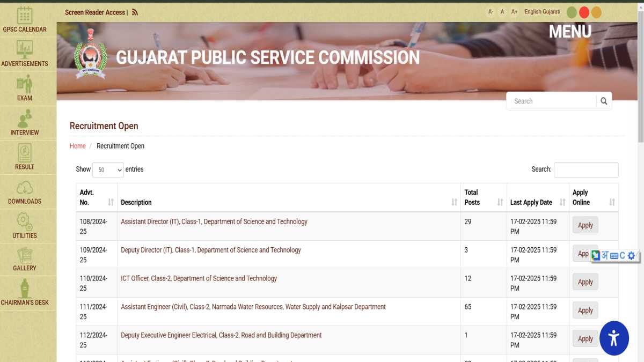Image resolution: width=644 pixels, height=362 pixels.
Task: Sort the table by Advt. No. arrows
Action: (111, 202)
